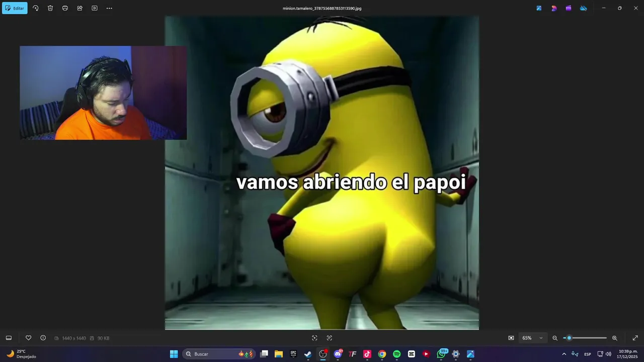Click the fit-to-window icon beside 65%
The height and width of the screenshot is (362, 644).
(x=511, y=338)
